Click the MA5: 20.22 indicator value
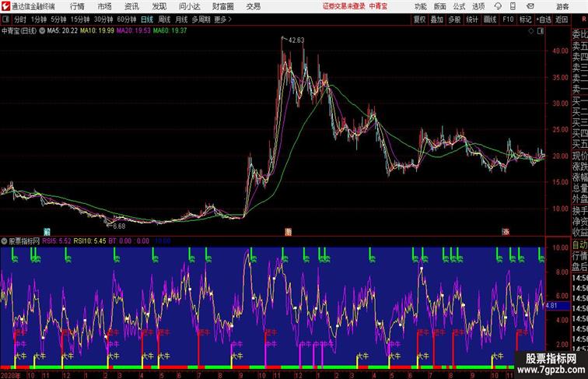This screenshot has height=379, width=588. pos(62,31)
